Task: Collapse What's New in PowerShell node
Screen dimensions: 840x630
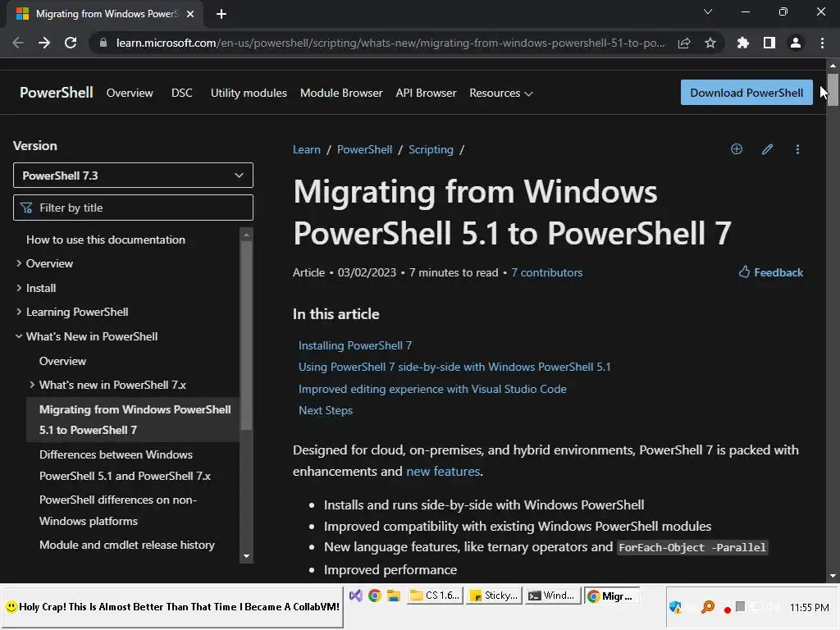Action: (x=19, y=336)
